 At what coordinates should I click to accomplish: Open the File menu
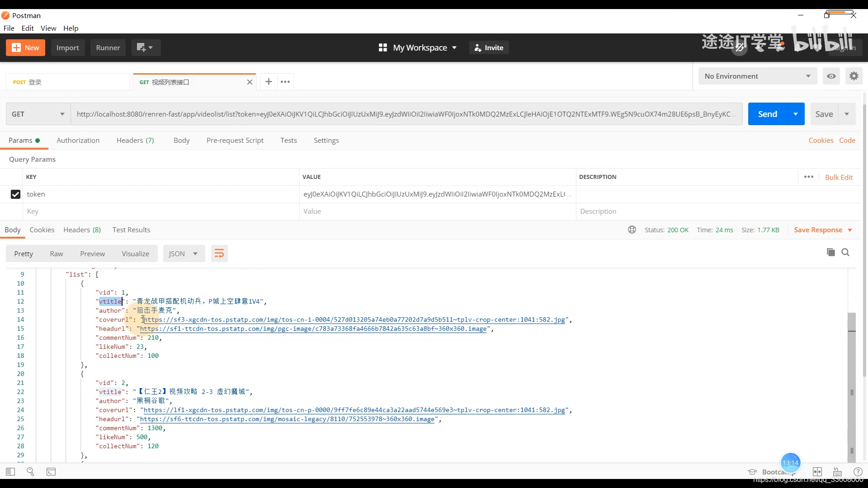pos(9,28)
